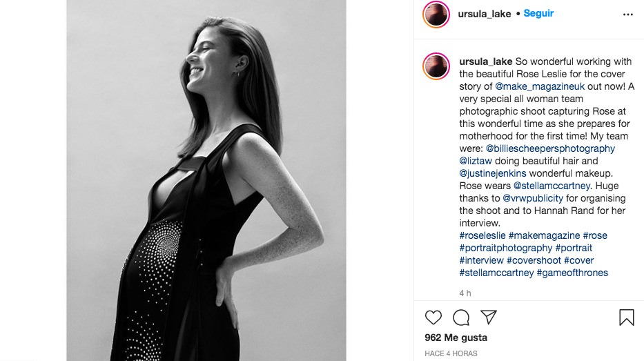Open @stellamccartney mention link
Screen dimensions: 644x361
tap(552, 186)
